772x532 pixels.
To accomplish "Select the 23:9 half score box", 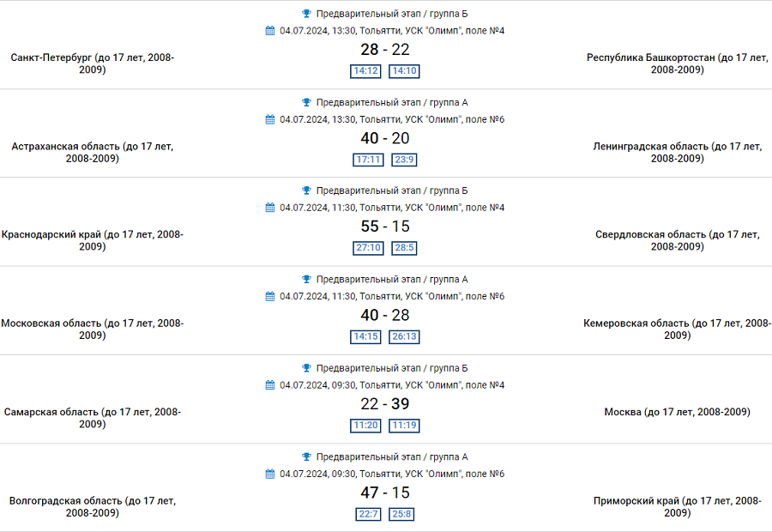I will (404, 160).
